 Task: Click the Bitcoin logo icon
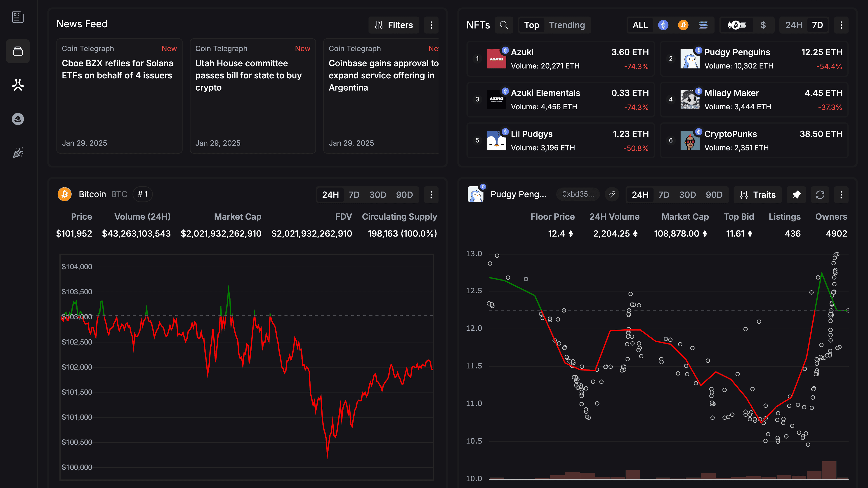click(64, 194)
